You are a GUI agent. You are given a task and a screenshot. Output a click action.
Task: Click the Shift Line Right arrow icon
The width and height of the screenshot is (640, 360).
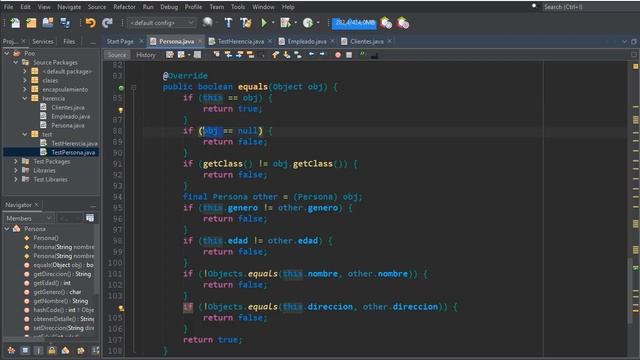pyautogui.click(x=322, y=54)
